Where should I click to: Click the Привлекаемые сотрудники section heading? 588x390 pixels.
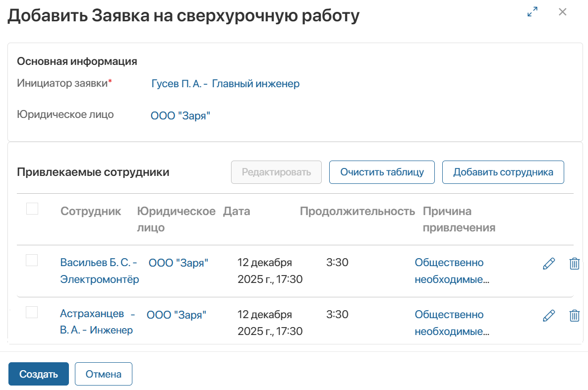93,172
